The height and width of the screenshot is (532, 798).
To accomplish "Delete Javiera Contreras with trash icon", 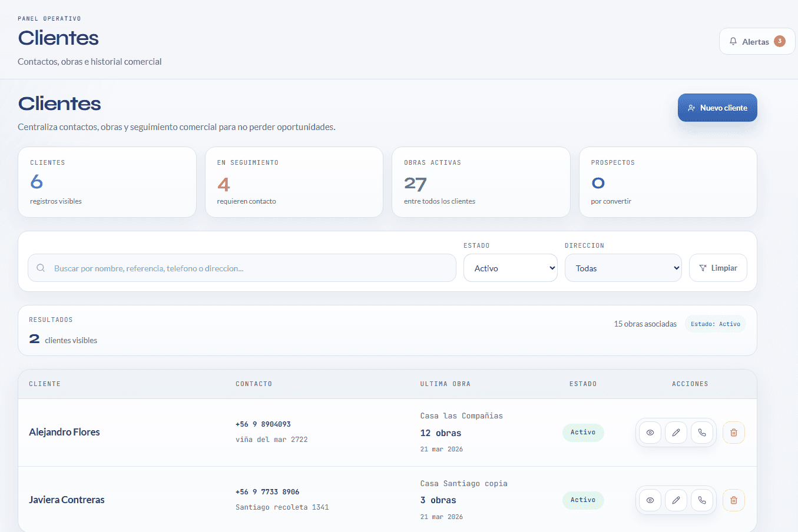I will click(x=734, y=500).
